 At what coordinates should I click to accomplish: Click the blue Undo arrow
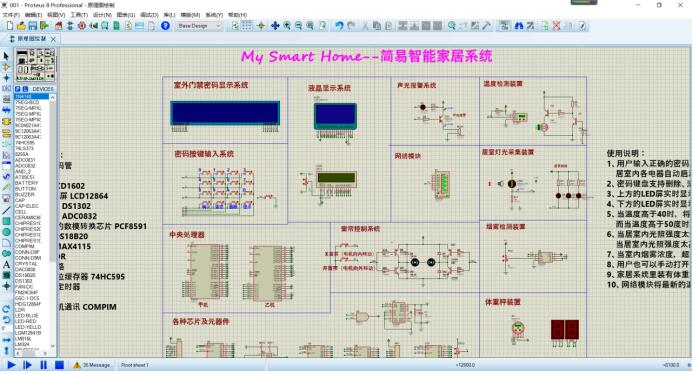[339, 26]
